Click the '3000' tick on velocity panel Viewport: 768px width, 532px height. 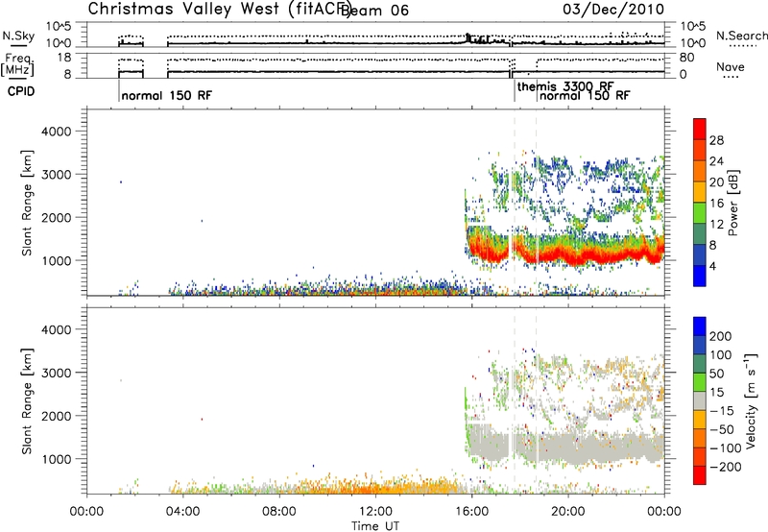pyautogui.click(x=56, y=373)
